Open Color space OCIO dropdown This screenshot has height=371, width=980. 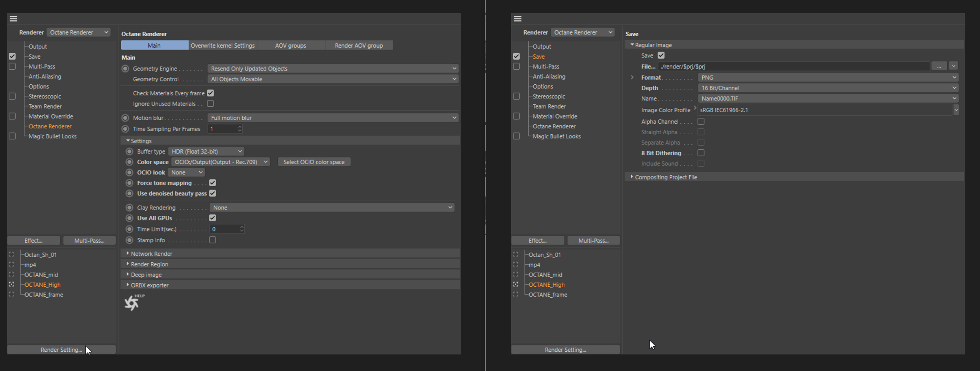221,162
